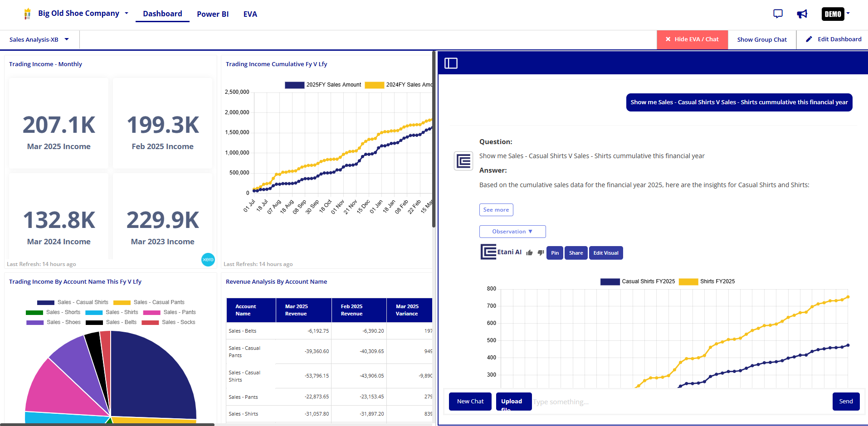
Task: Click the Sales - Pants table row name
Action: [243, 397]
